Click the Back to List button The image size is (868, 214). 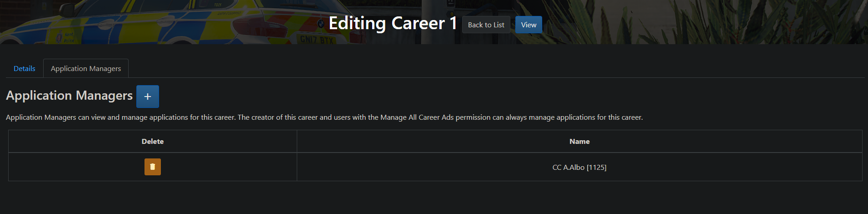pyautogui.click(x=486, y=25)
